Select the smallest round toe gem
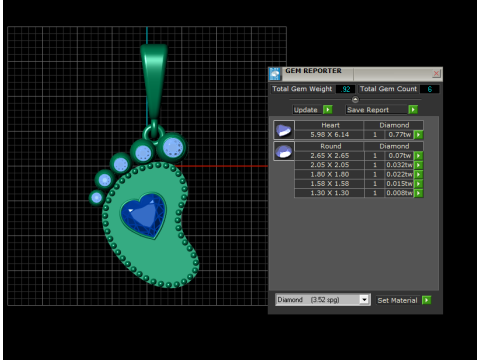Viewport: 480px width, 360px height. 97,198
